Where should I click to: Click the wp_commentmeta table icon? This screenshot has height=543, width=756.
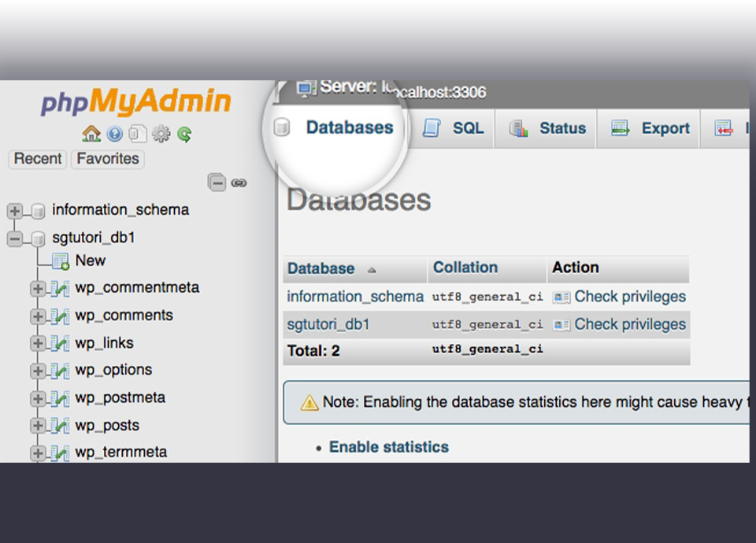pos(61,289)
